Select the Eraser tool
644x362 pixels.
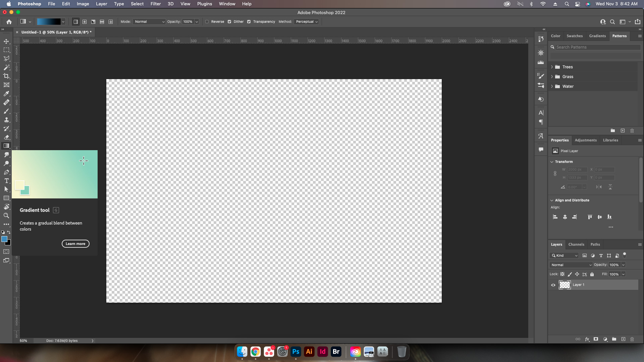pyautogui.click(x=6, y=137)
